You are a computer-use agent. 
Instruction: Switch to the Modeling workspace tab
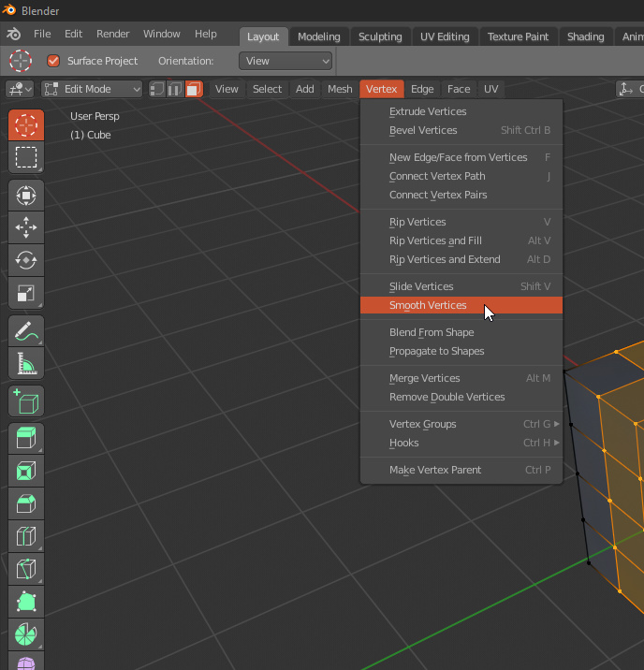coord(319,36)
